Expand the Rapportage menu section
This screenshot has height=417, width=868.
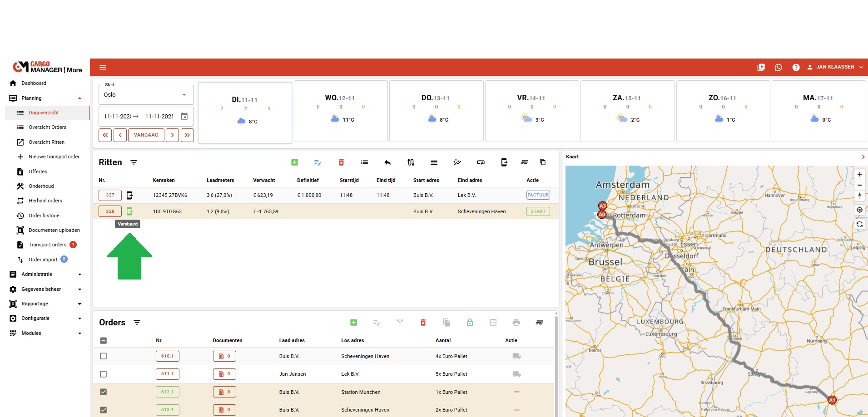coord(79,304)
